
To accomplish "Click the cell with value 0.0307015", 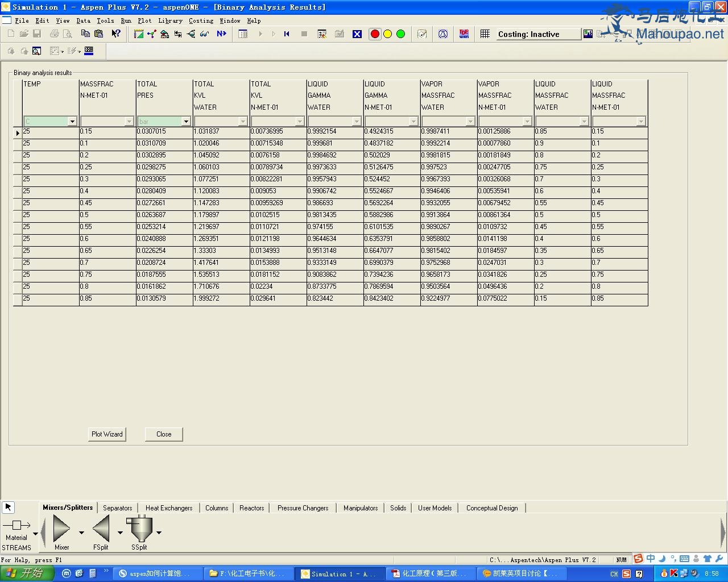I will 164,131.
